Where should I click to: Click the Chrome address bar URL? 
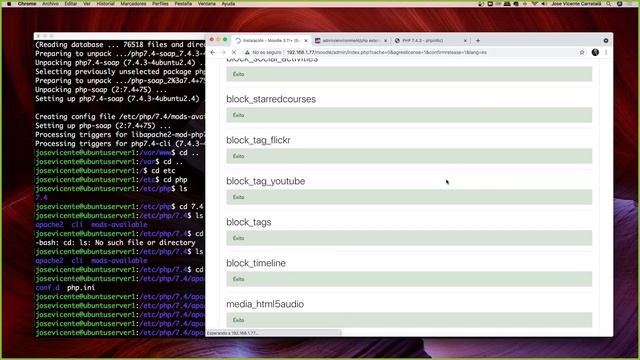(x=387, y=52)
